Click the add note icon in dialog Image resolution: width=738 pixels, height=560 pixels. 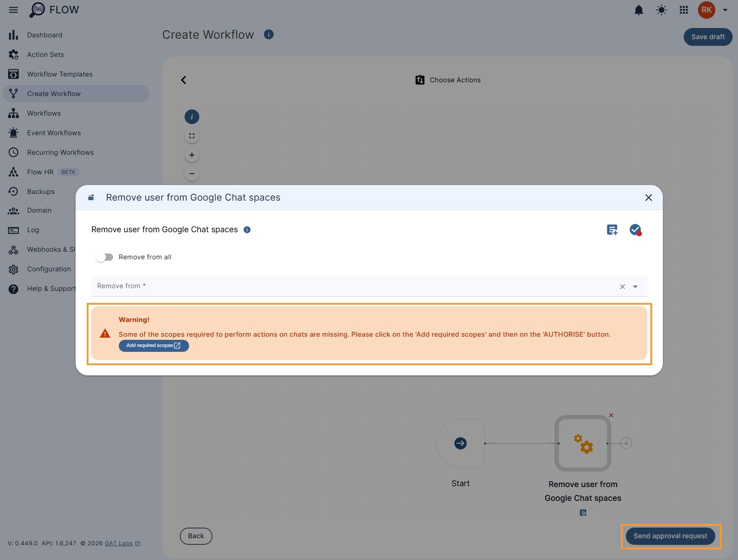613,230
